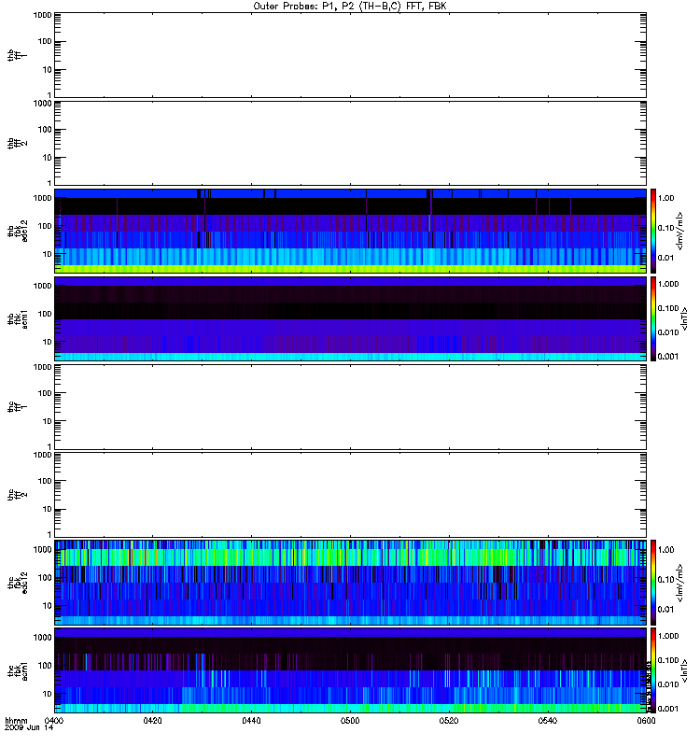Screen dimensions: 700x747
Task: Click the 10 y-tick of thb fbk edc12 panel
Action: pos(48,254)
